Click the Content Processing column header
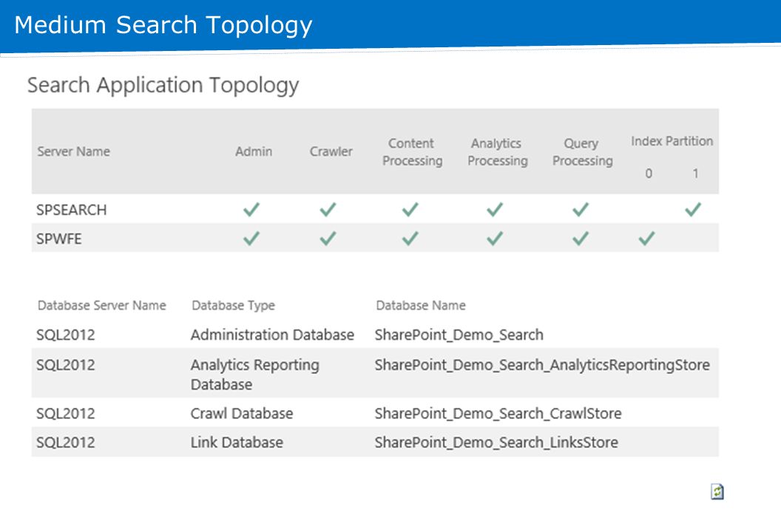781x532 pixels. (412, 152)
